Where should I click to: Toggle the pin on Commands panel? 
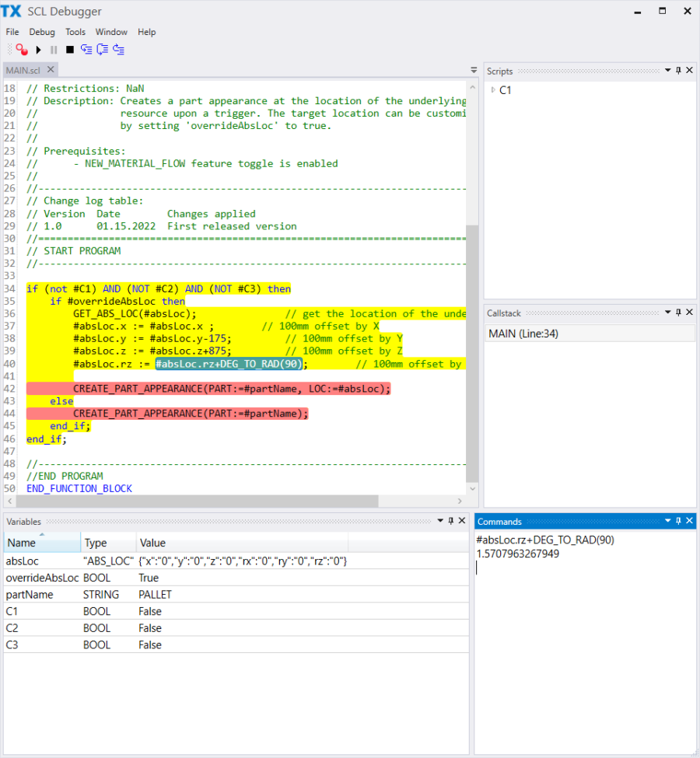[678, 522]
